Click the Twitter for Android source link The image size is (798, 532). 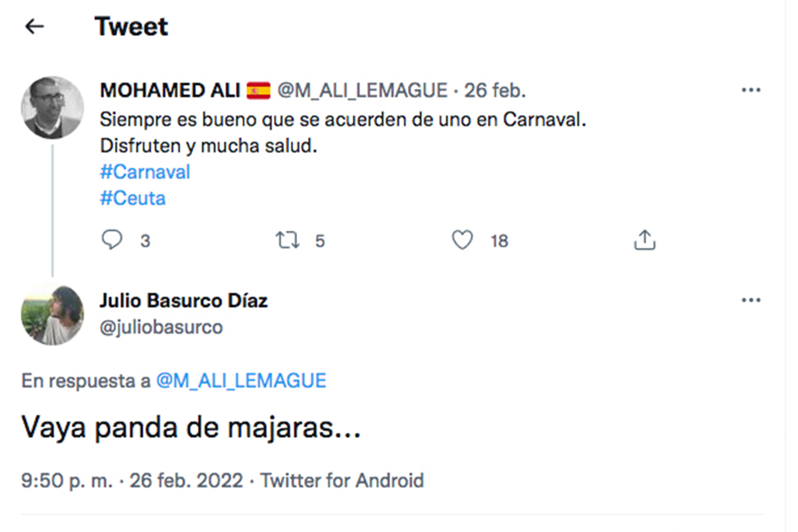(342, 481)
